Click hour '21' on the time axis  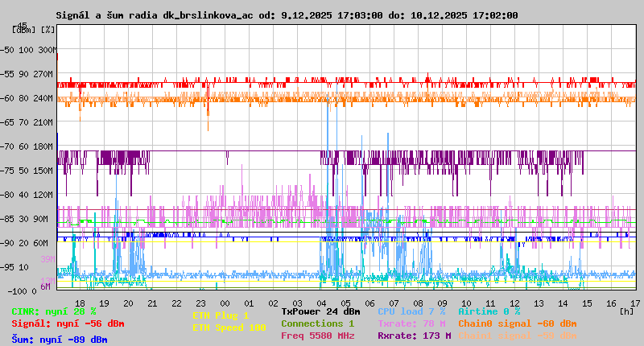point(152,303)
